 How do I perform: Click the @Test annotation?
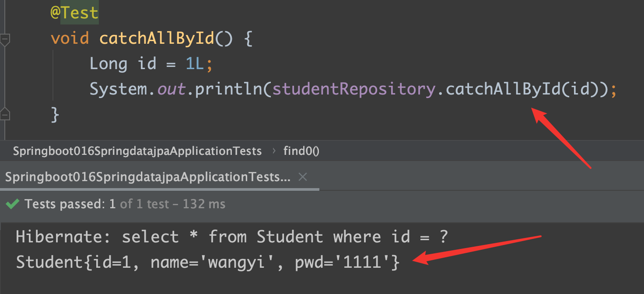(74, 13)
